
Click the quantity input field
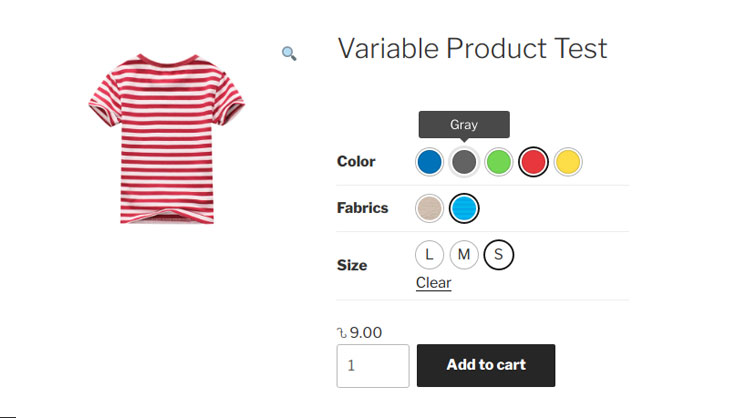click(373, 366)
